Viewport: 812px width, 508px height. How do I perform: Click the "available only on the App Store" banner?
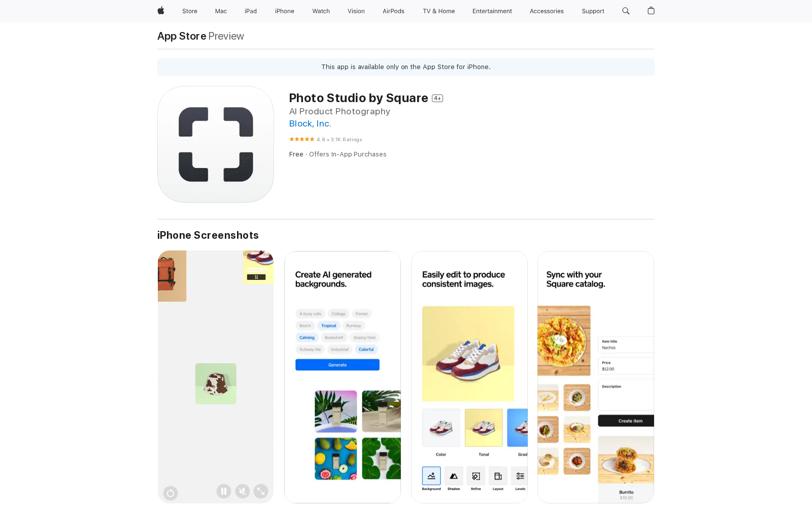tap(406, 67)
